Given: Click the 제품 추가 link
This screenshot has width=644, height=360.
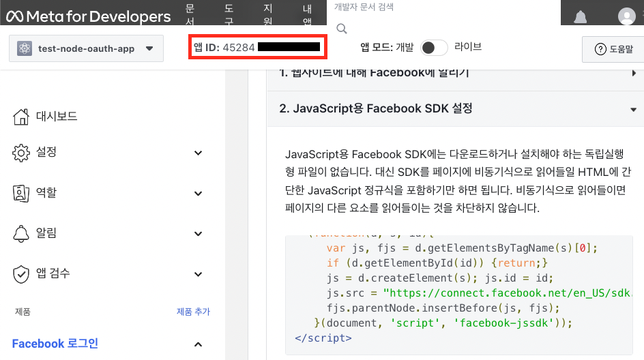Looking at the screenshot, I should pyautogui.click(x=193, y=312).
